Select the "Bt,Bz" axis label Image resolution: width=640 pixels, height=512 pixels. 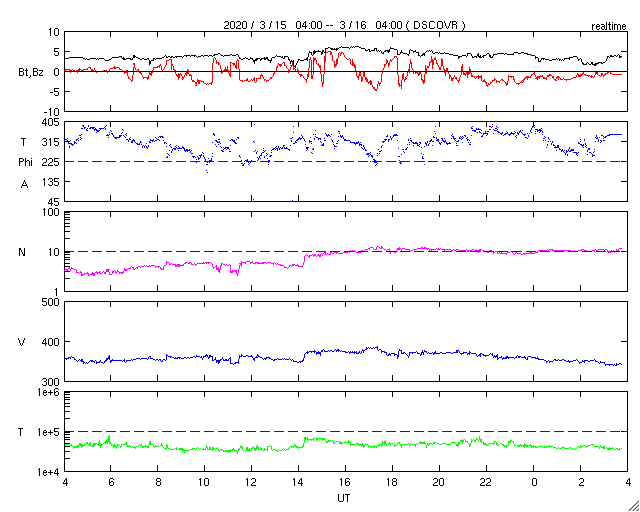point(31,73)
